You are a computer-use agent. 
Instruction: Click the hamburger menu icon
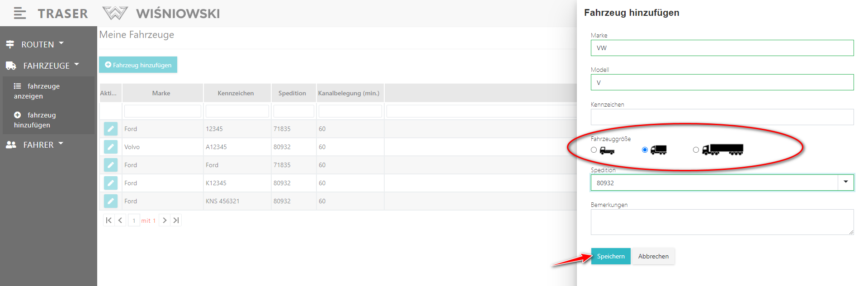(19, 14)
